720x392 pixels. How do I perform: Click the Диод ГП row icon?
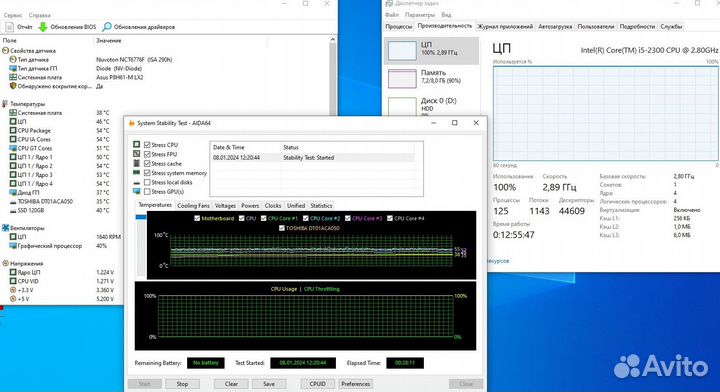13,192
